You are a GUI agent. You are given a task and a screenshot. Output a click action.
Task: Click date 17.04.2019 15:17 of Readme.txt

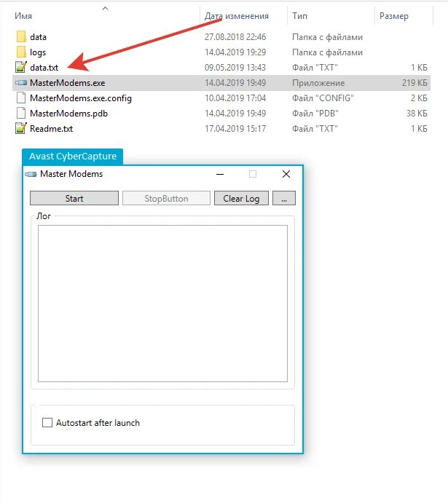tap(235, 129)
